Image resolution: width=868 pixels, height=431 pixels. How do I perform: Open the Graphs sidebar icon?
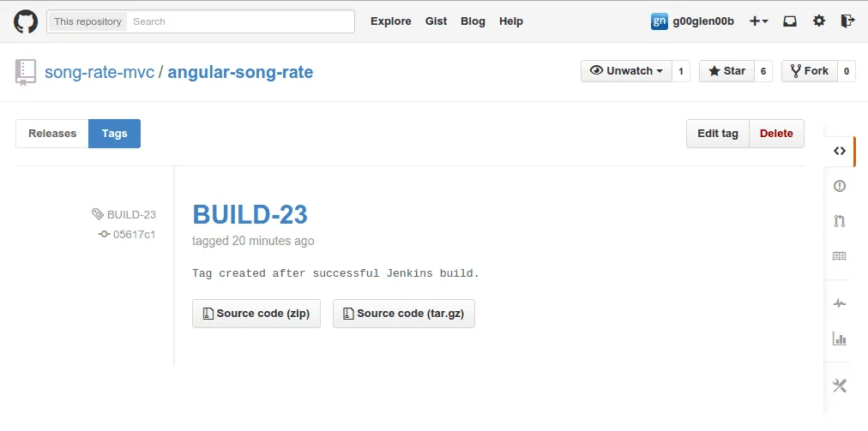[x=840, y=338]
